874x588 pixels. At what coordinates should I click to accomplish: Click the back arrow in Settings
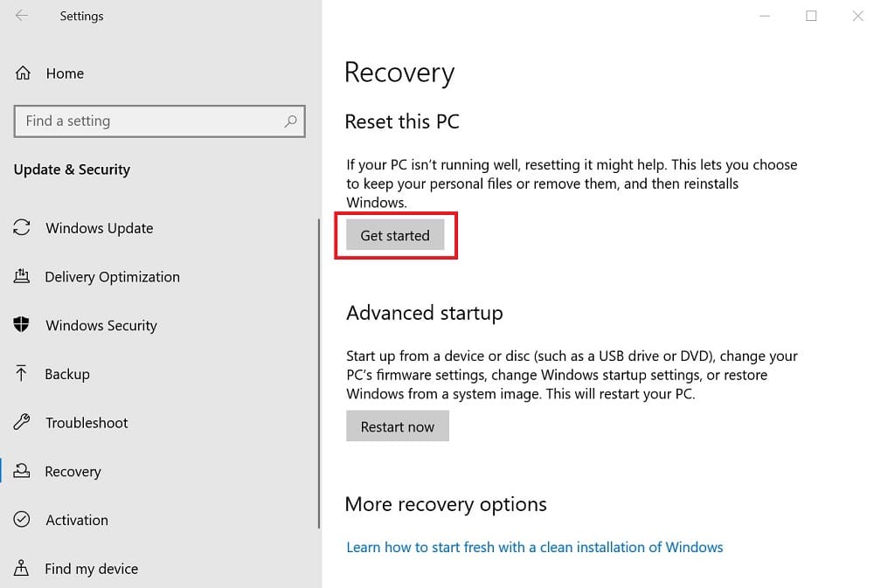click(x=22, y=16)
